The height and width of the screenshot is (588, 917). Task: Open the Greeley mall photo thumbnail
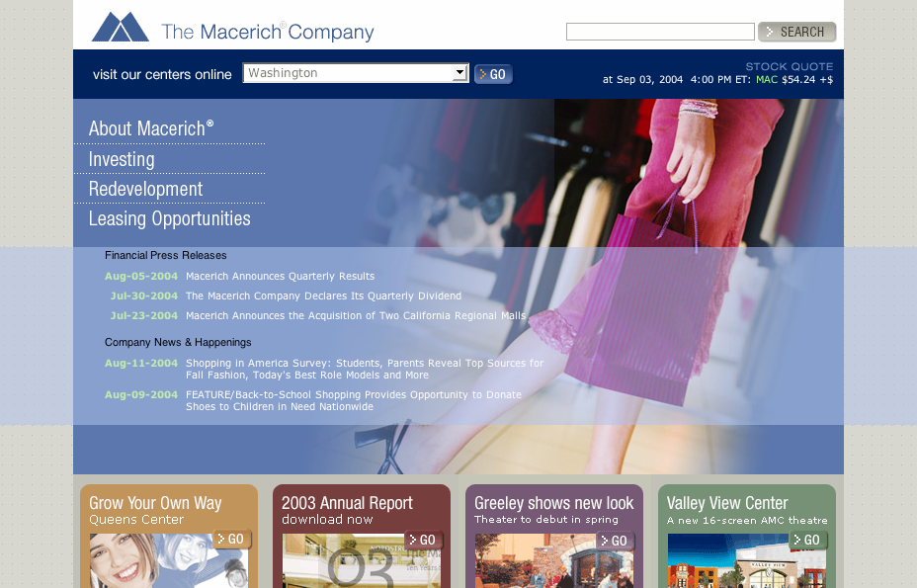(x=553, y=560)
